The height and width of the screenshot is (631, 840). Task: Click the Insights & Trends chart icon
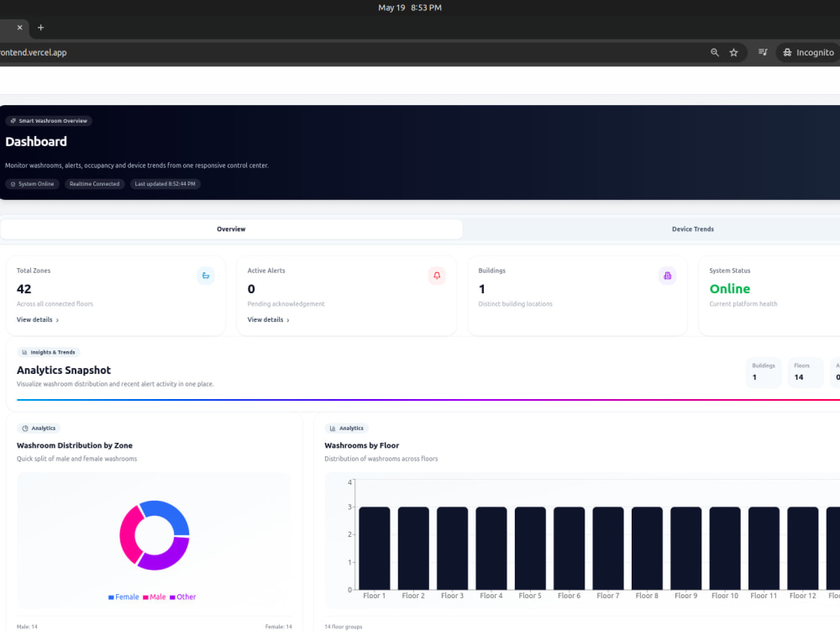24,352
